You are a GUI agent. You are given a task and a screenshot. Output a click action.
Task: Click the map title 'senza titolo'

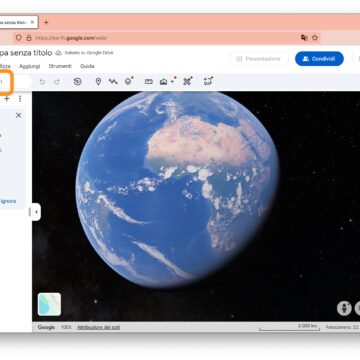(32, 53)
